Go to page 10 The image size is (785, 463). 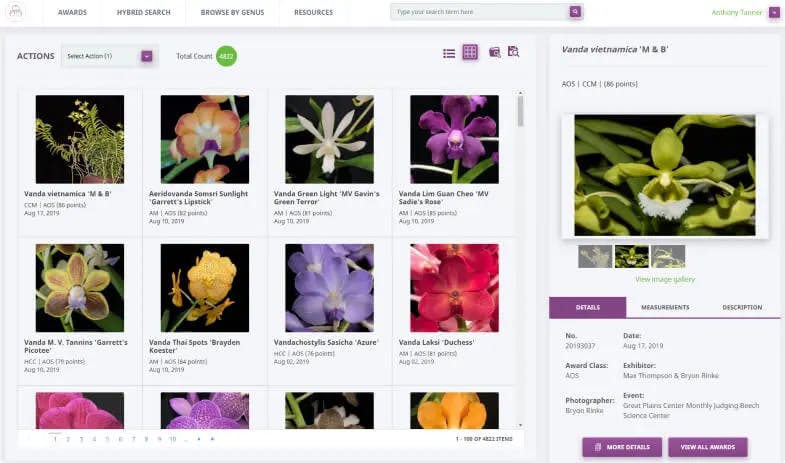tap(173, 439)
